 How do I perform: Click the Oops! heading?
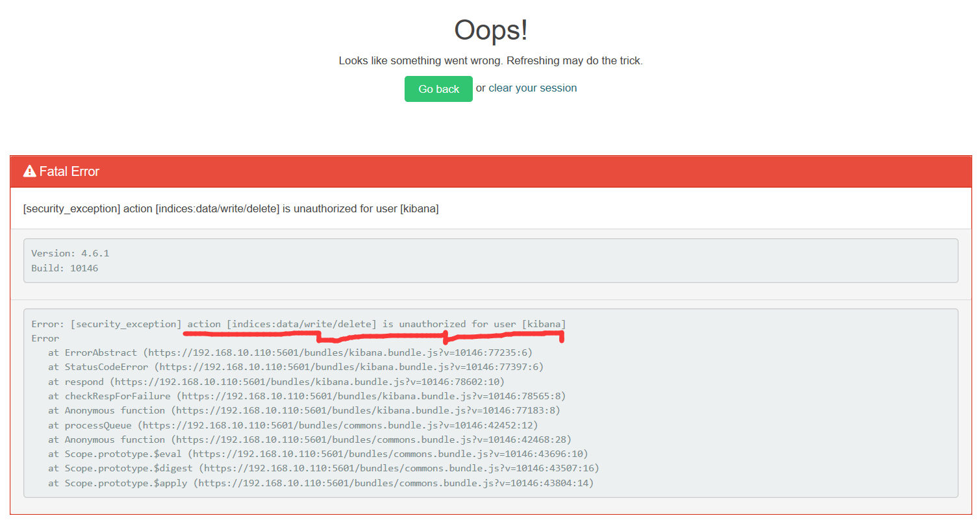point(490,30)
